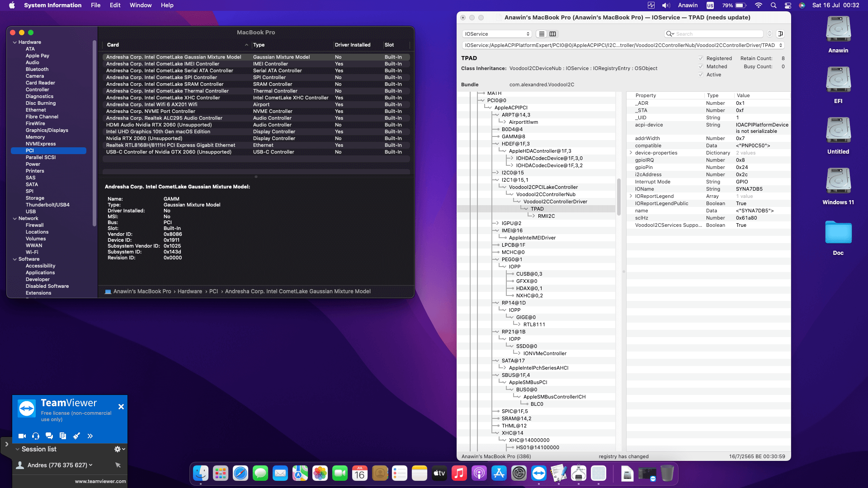Toggle inspector panel icon beside search

point(780,34)
